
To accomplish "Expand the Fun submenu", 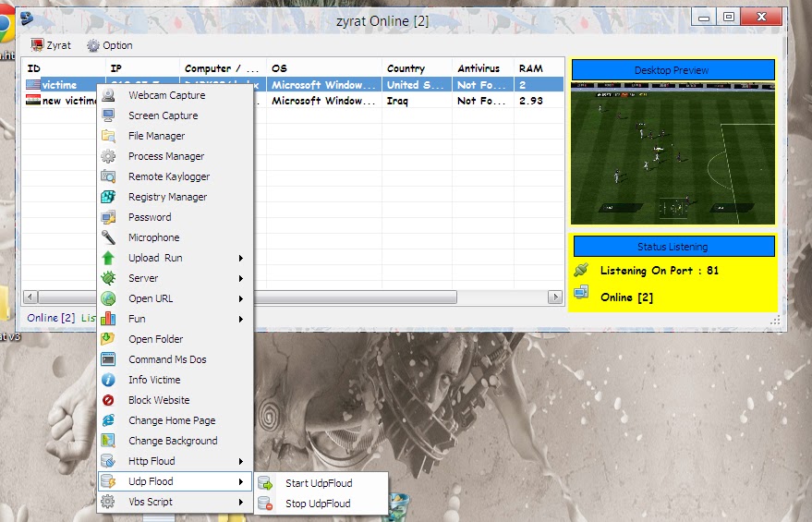I will (175, 319).
